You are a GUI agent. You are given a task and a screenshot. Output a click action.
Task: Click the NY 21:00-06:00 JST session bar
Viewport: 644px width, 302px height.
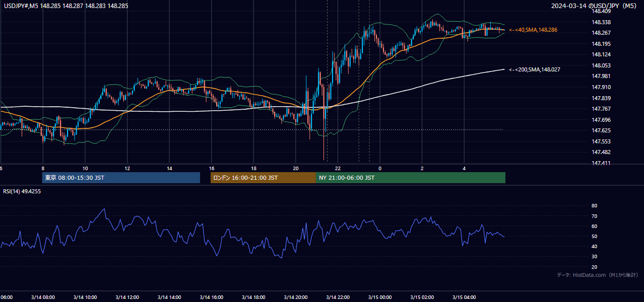click(x=411, y=178)
